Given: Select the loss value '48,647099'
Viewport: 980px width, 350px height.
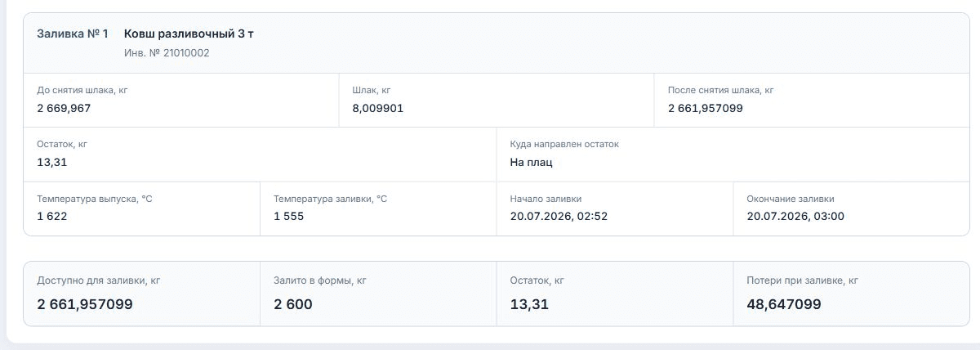Looking at the screenshot, I should tap(784, 304).
